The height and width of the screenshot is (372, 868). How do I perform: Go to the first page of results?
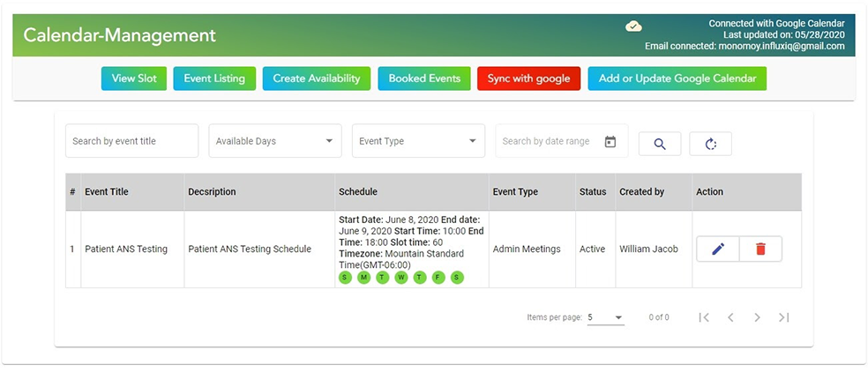[x=704, y=317]
